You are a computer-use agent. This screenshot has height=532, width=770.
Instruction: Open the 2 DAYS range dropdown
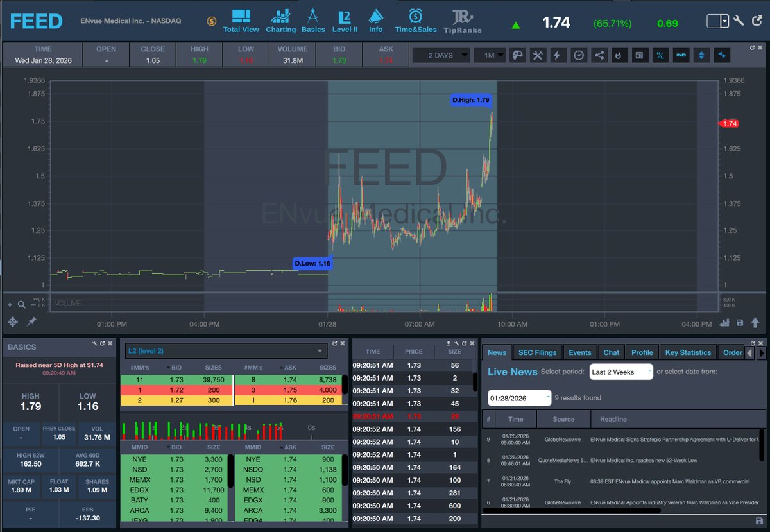click(x=441, y=55)
